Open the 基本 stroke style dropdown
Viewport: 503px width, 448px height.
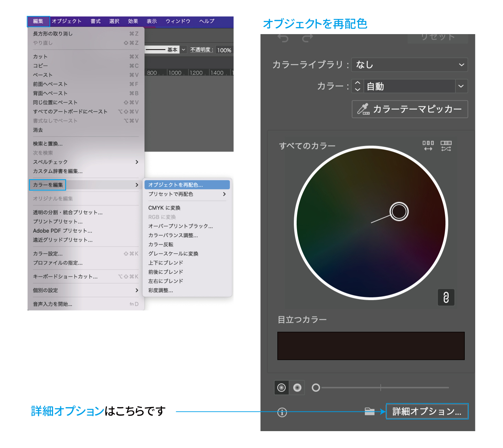(x=184, y=50)
